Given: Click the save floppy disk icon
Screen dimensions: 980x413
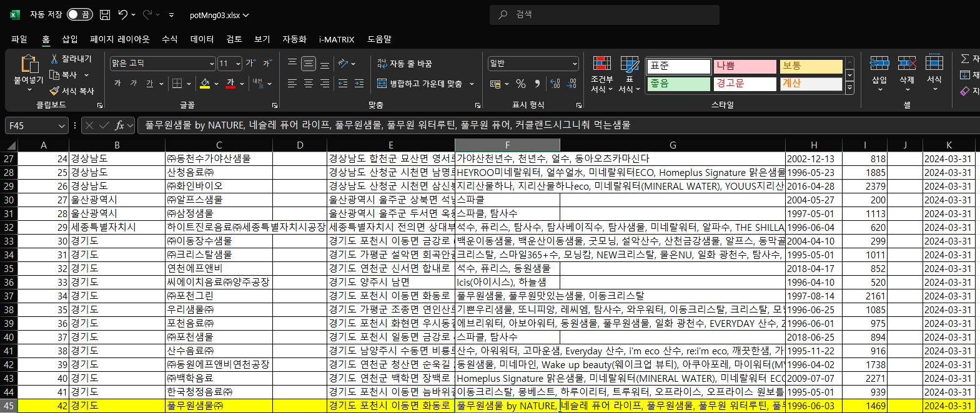Looking at the screenshot, I should [105, 14].
